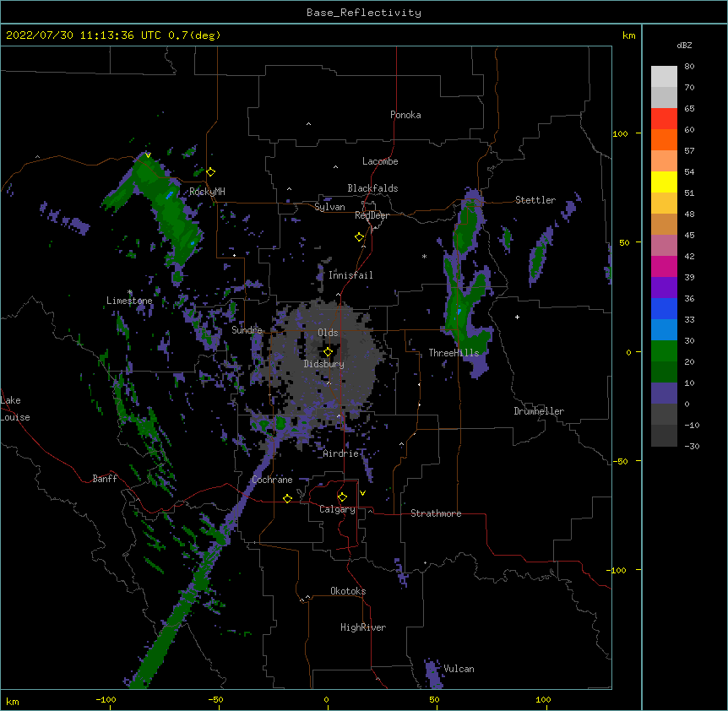
Task: Click the white plus marker north of Drumheller
Action: coord(517,317)
